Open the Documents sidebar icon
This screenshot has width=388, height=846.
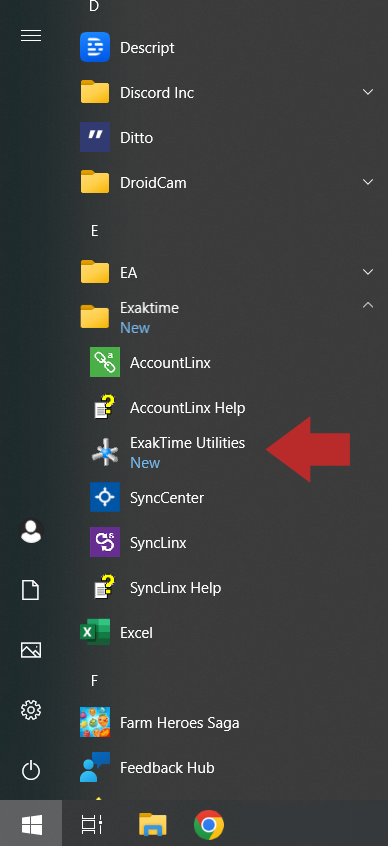31,590
